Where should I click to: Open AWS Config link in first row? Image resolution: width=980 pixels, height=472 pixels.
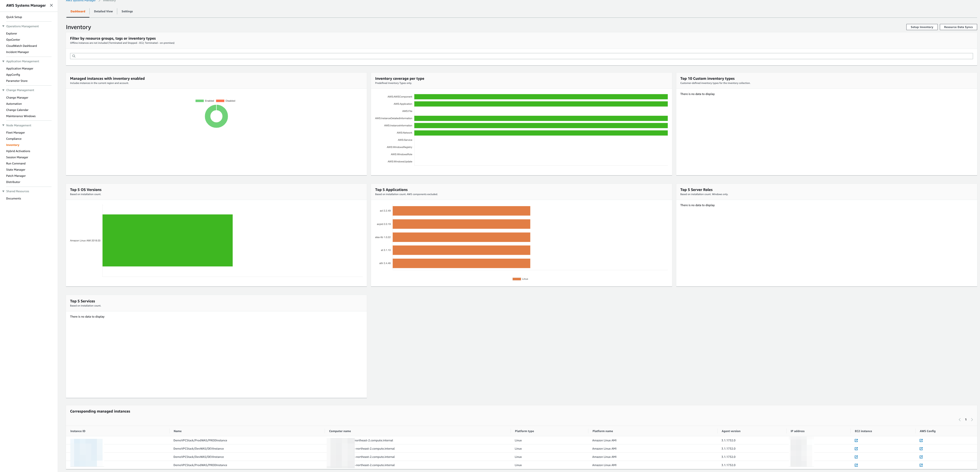pyautogui.click(x=921, y=440)
